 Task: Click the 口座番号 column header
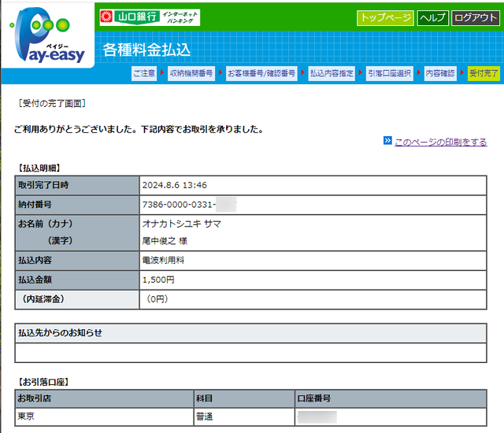pos(391,398)
